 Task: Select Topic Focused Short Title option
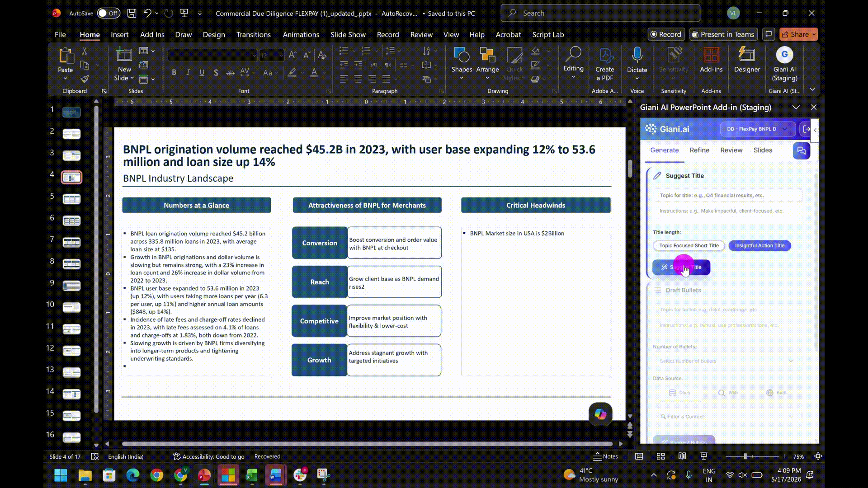tap(689, 246)
